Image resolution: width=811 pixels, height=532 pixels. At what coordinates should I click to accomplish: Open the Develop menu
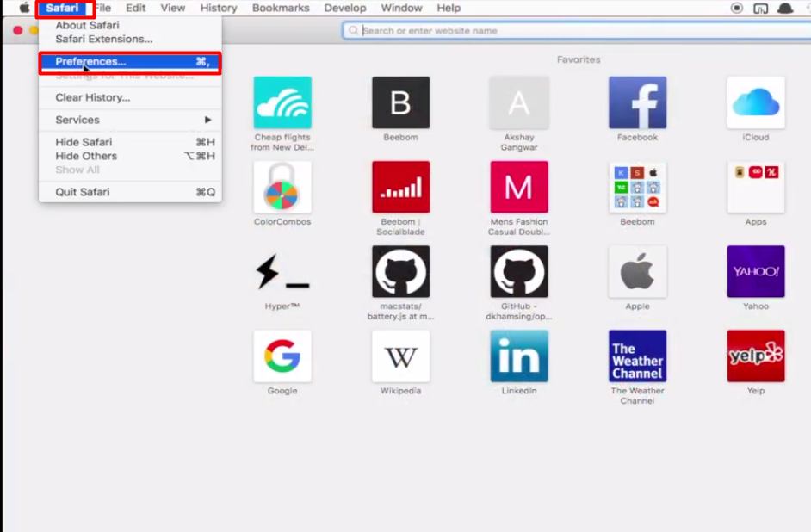coord(345,8)
